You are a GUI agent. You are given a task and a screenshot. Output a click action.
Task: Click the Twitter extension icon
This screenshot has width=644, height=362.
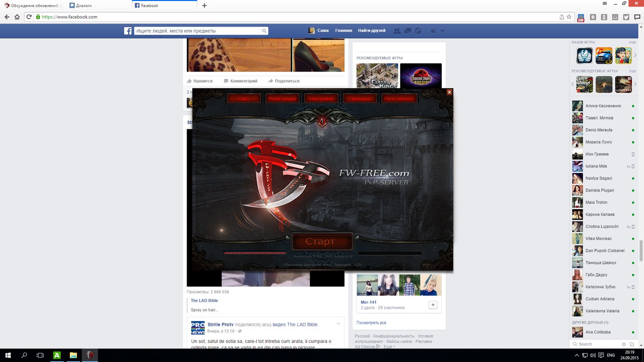tap(626, 17)
